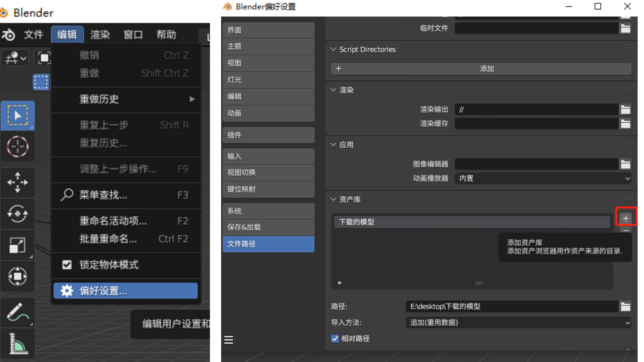Open the preferences hamburger menu
The width and height of the screenshot is (644, 362).
point(228,340)
